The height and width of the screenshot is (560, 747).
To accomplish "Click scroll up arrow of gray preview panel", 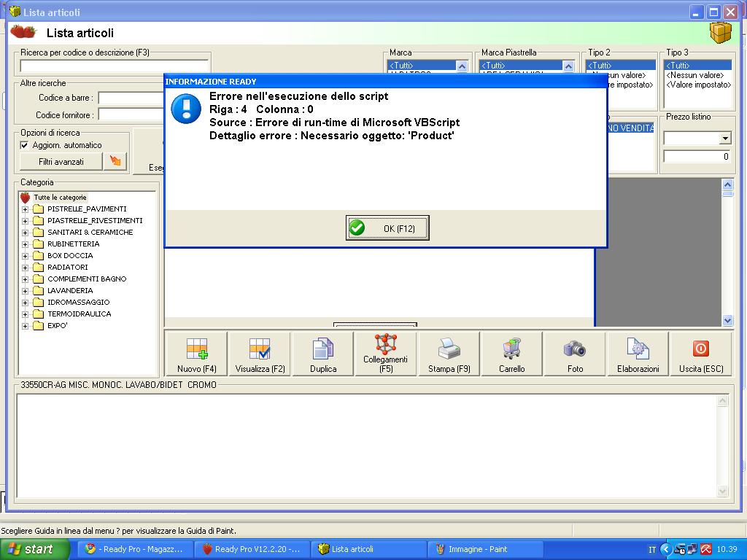I will tap(727, 184).
